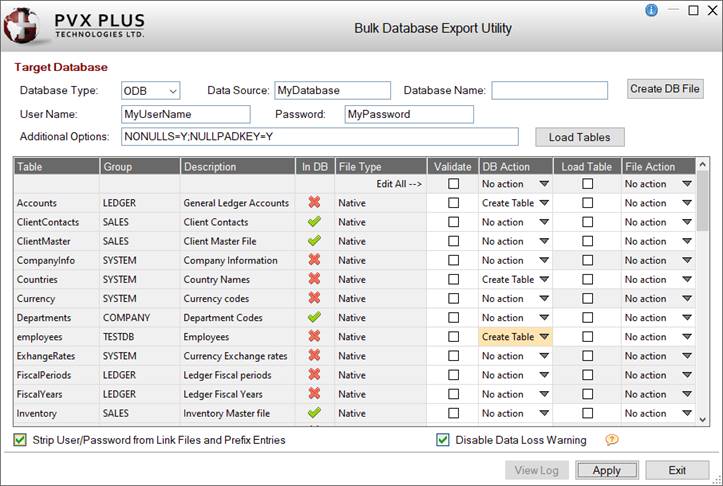This screenshot has width=723, height=486.
Task: Expand DB Action dropdown for employees row
Action: pyautogui.click(x=544, y=337)
